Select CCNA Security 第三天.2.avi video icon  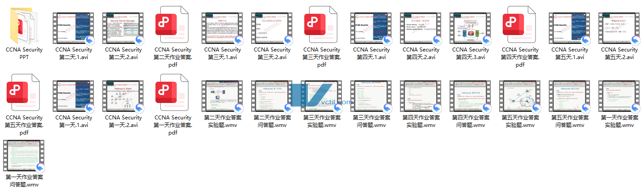[x=272, y=28]
